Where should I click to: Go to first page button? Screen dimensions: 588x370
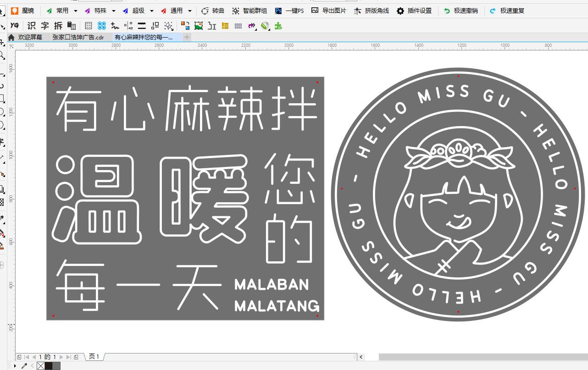pos(27,357)
